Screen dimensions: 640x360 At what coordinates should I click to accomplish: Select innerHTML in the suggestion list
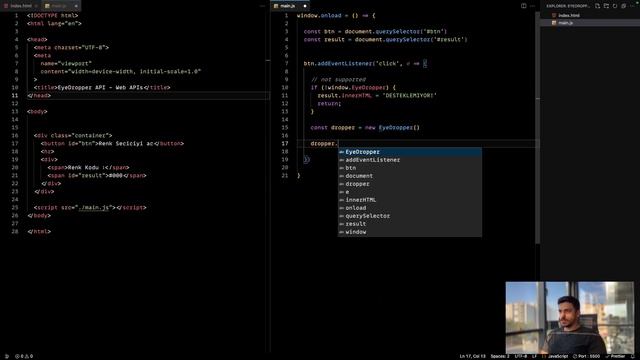(x=410, y=200)
